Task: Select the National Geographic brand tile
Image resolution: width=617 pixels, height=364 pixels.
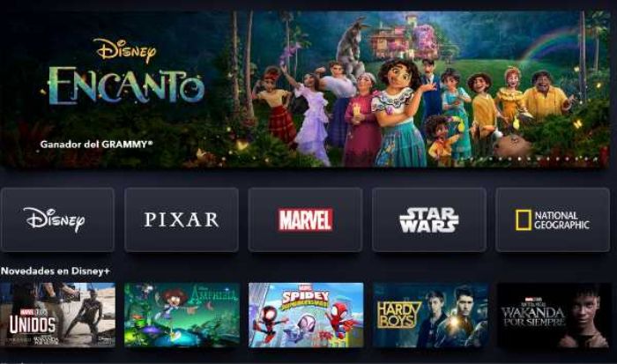Action: (553, 219)
